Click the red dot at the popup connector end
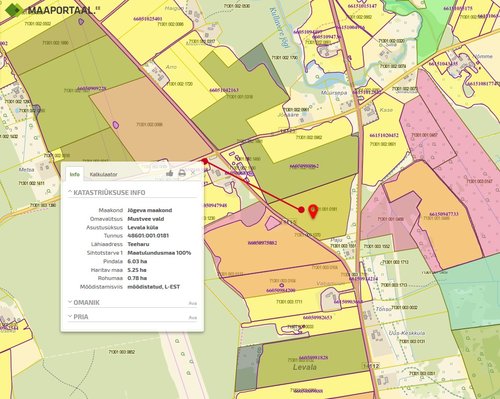 point(205,161)
